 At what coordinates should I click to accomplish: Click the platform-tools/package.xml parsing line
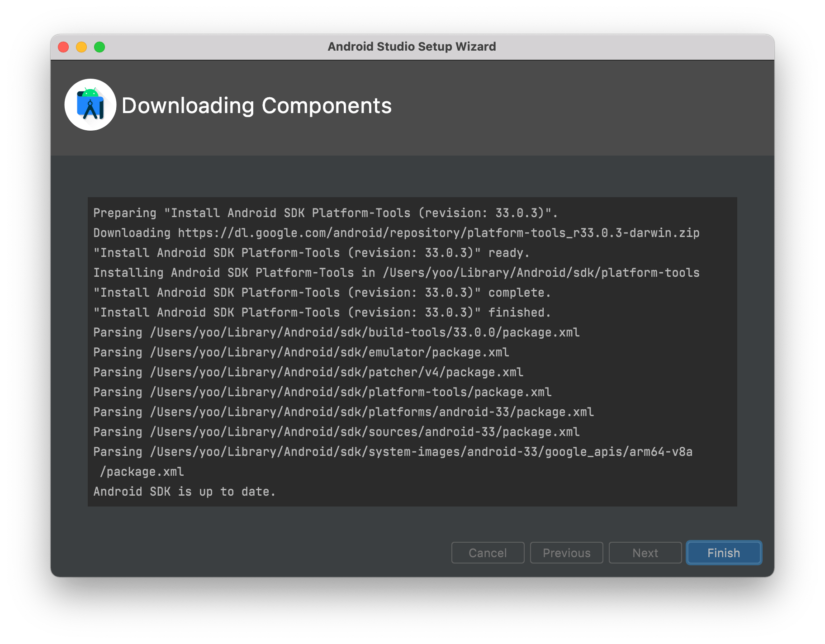(x=322, y=392)
